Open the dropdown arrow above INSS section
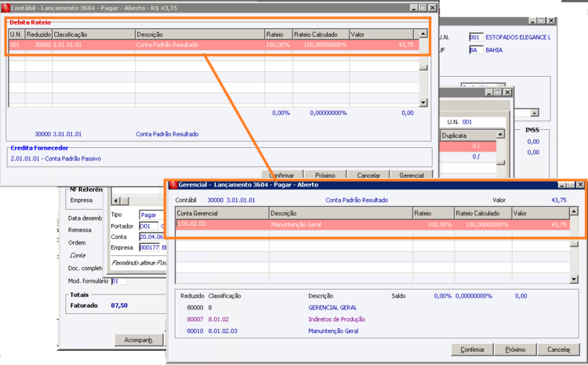Viewport: 588px width, 365px height. coord(535,113)
